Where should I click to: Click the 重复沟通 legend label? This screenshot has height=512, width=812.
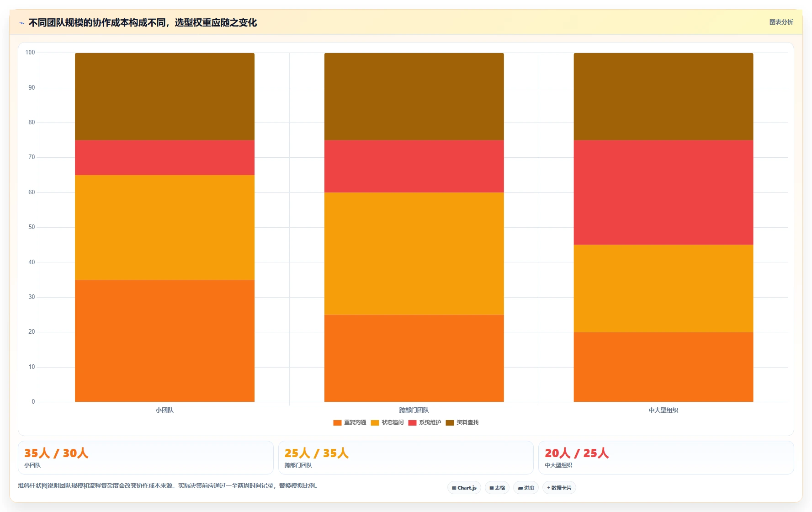click(355, 422)
